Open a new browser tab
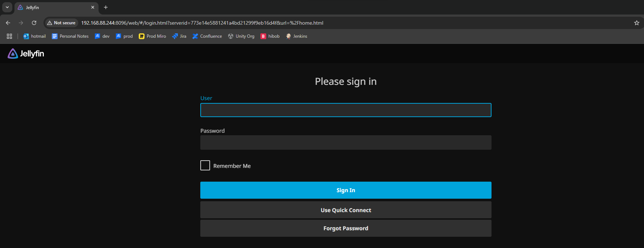The height and width of the screenshot is (248, 644). point(106,7)
